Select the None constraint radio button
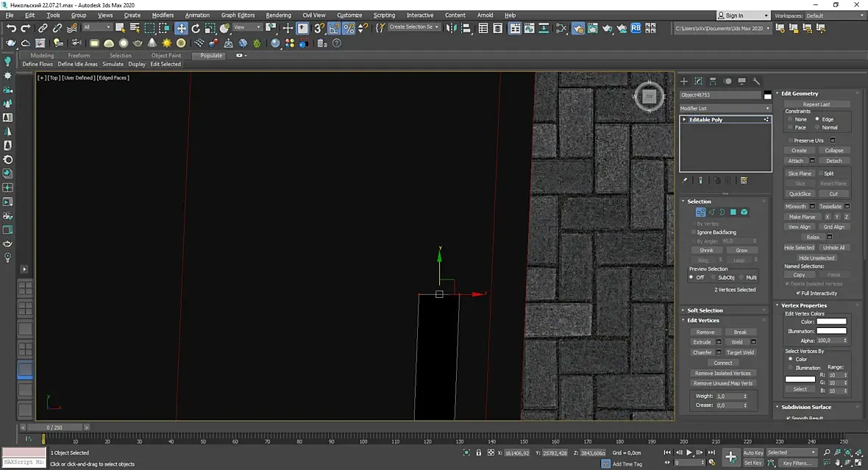868x470 pixels. 790,119
